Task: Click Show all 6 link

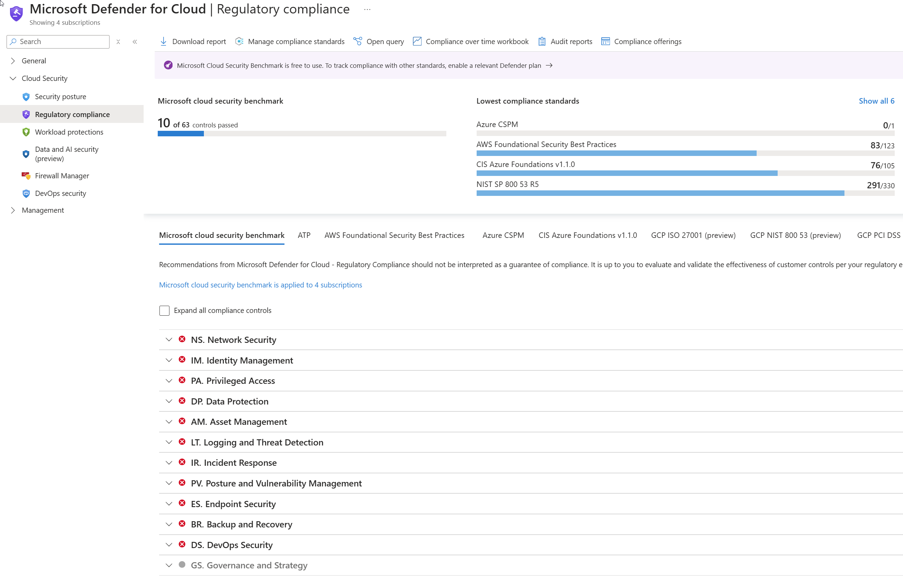Action: click(876, 101)
